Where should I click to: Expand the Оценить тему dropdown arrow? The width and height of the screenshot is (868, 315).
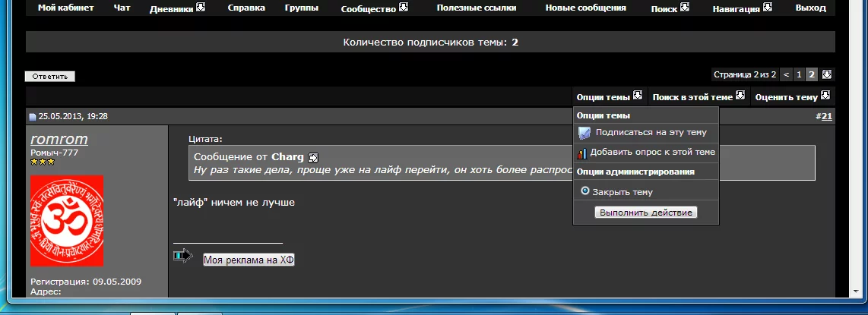tap(825, 95)
